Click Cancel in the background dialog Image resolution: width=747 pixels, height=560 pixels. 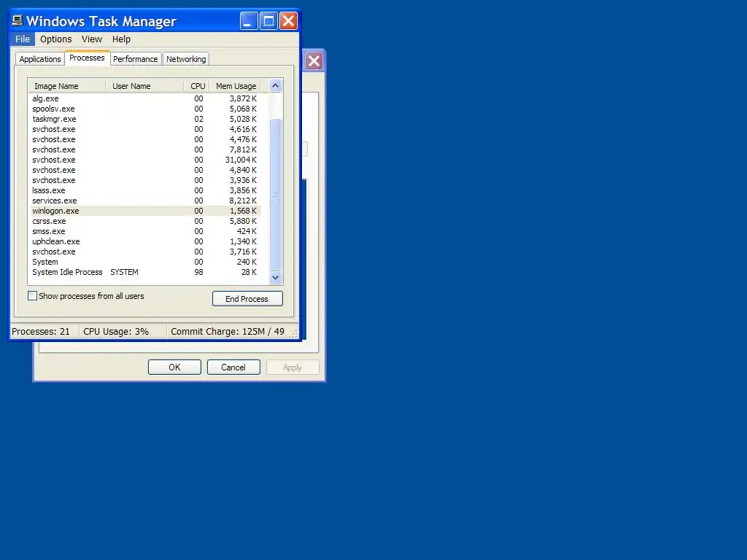tap(233, 367)
